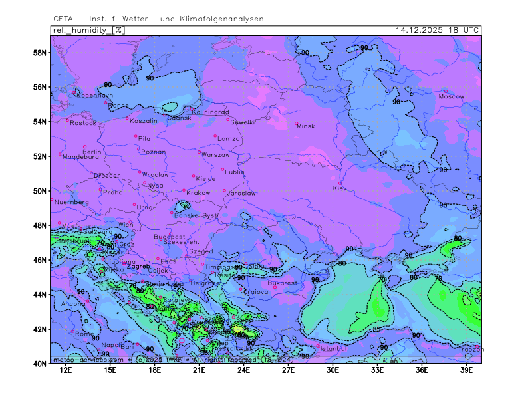The height and width of the screenshot is (399, 532).
Task: Click the Suwalki city label
Action: [x=243, y=122]
